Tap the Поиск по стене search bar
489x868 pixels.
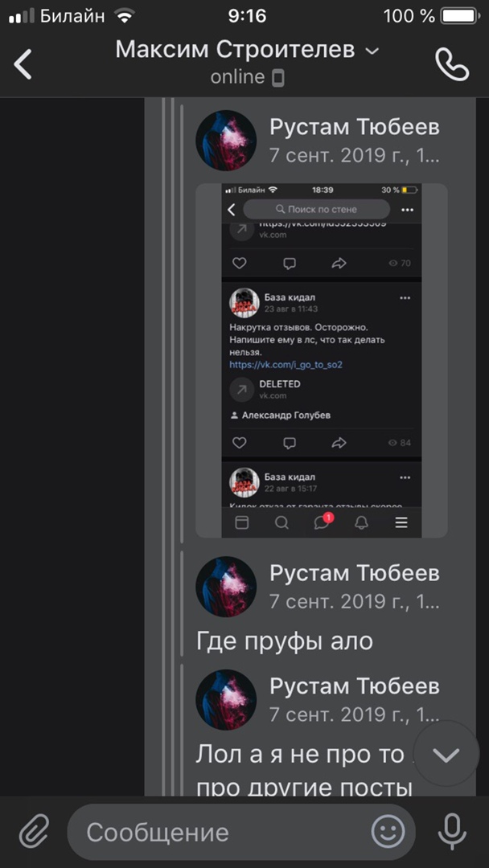click(x=316, y=209)
